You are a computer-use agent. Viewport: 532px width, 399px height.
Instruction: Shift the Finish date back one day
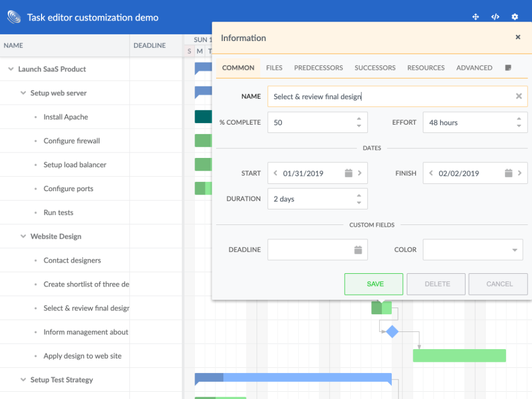(431, 173)
